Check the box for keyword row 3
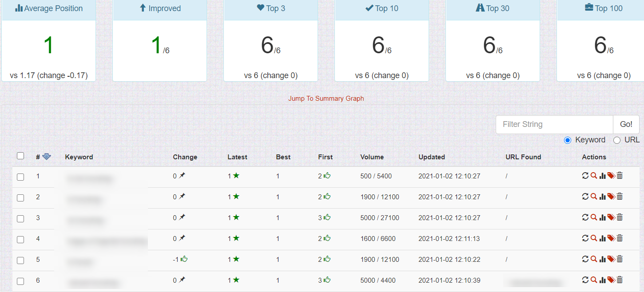Image resolution: width=644 pixels, height=292 pixels. [x=20, y=219]
